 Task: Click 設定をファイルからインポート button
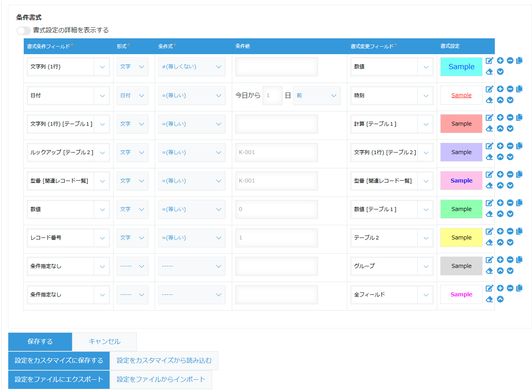pos(161,379)
